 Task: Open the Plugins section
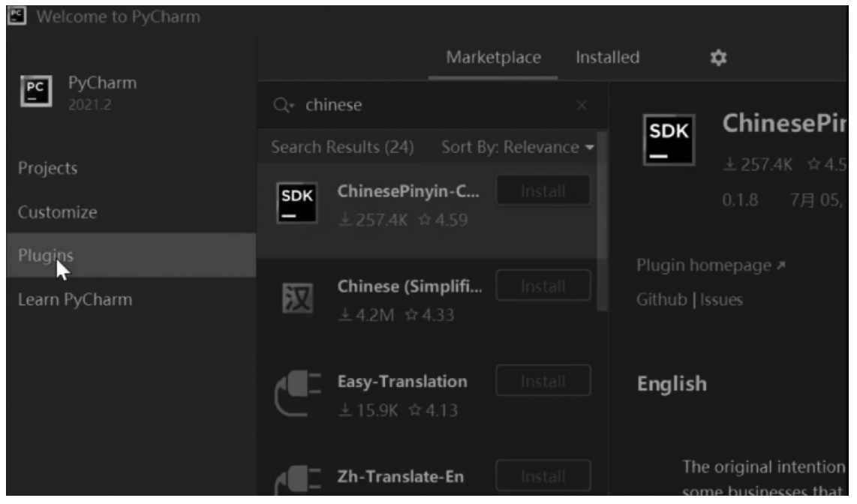(x=131, y=255)
